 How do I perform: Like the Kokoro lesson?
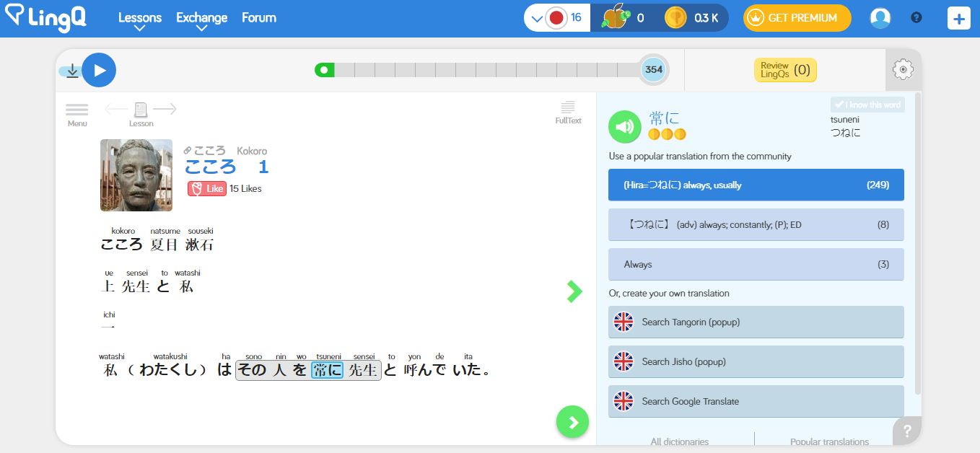coord(208,188)
